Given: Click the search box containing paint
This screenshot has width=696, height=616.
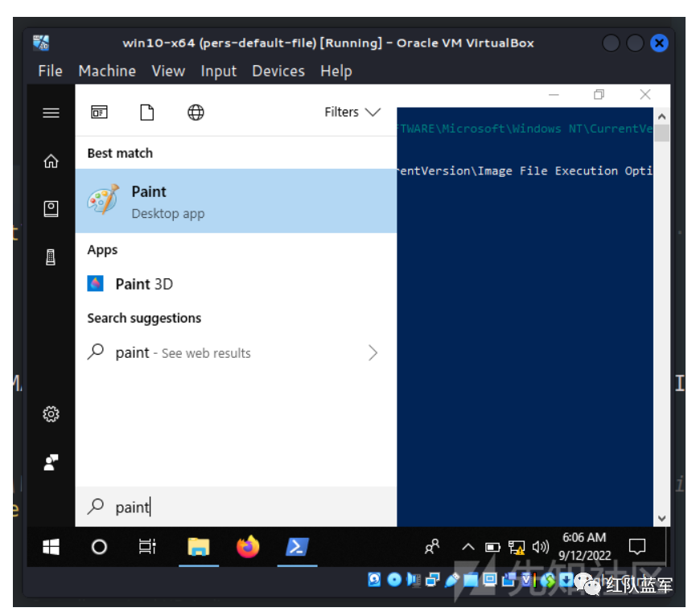Looking at the screenshot, I should 236,507.
